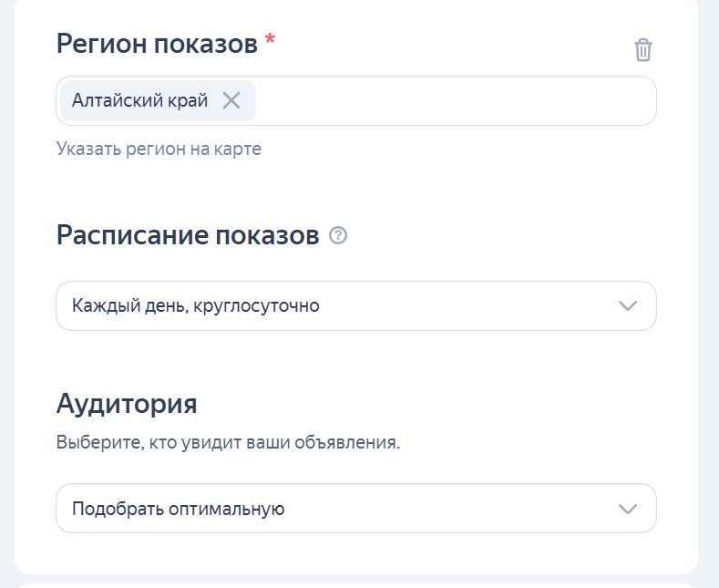Image resolution: width=719 pixels, height=588 pixels.
Task: Open the Каждый день, круглосуточно dropdown
Action: click(355, 305)
